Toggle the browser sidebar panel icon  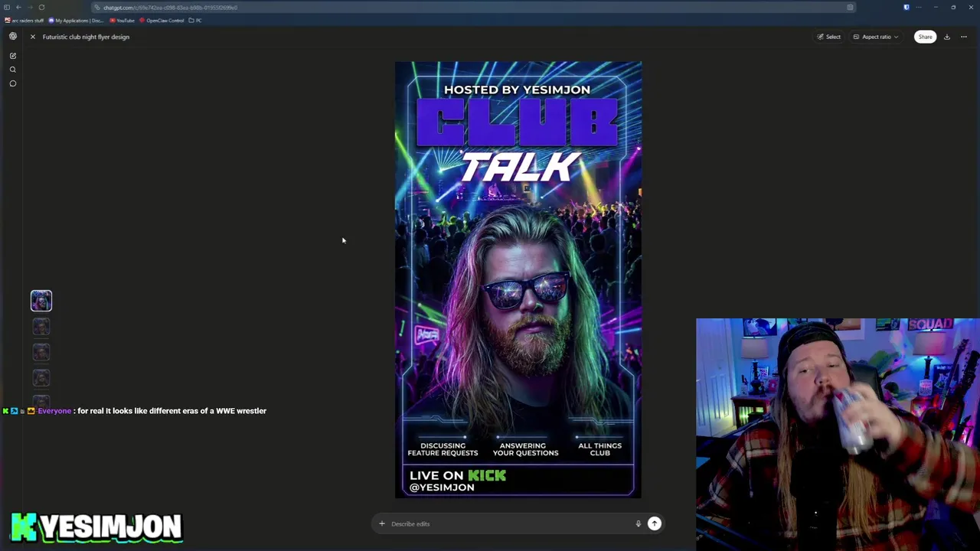click(x=7, y=8)
